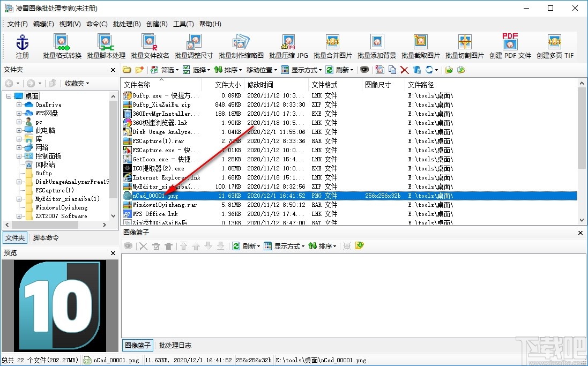The image size is (588, 366).
Task: Open the 编辑(E) menu
Action: [x=43, y=24]
